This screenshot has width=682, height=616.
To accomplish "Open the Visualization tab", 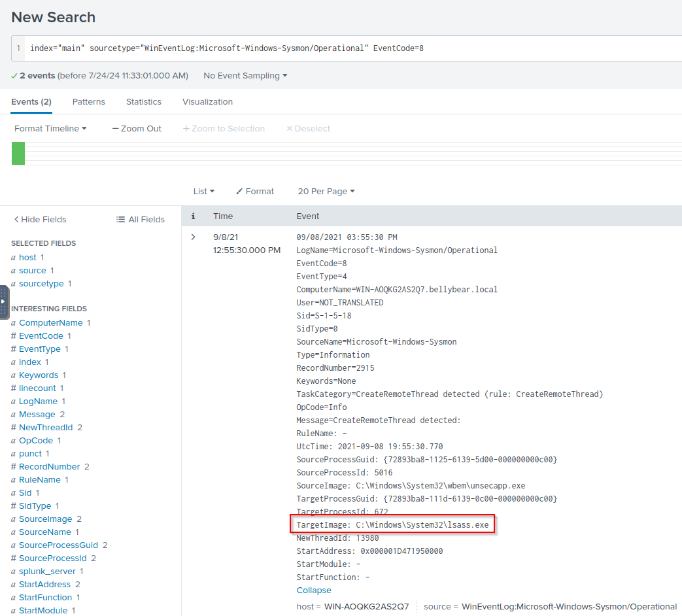I will click(207, 102).
